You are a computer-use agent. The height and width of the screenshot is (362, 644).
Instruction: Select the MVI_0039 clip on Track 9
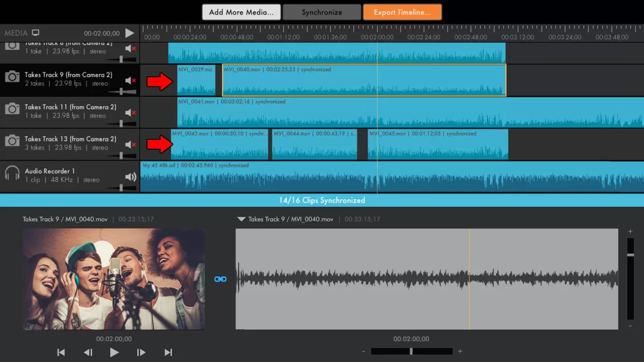click(196, 80)
